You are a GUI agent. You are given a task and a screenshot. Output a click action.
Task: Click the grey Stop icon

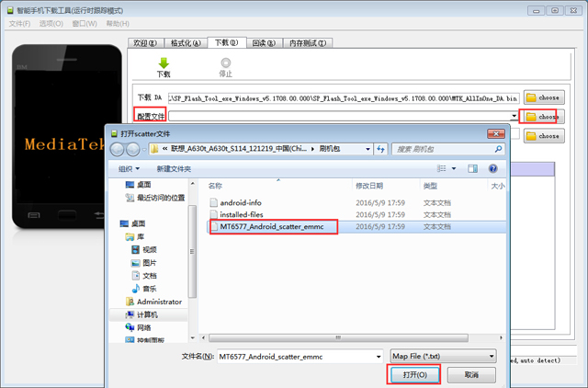(226, 63)
